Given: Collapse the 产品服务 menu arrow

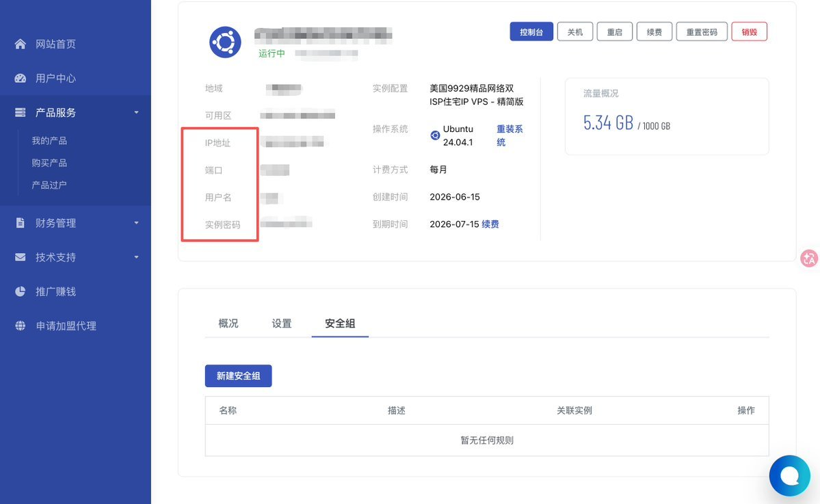Looking at the screenshot, I should tap(137, 112).
